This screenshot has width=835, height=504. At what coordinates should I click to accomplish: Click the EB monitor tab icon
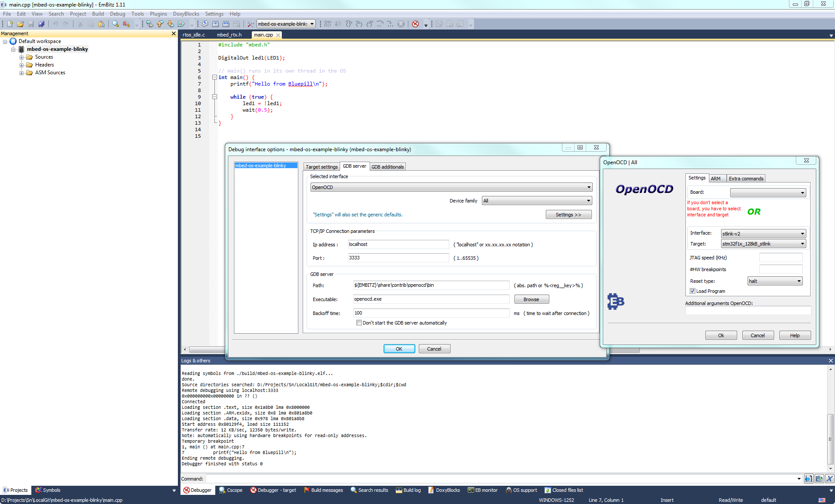pos(471,490)
